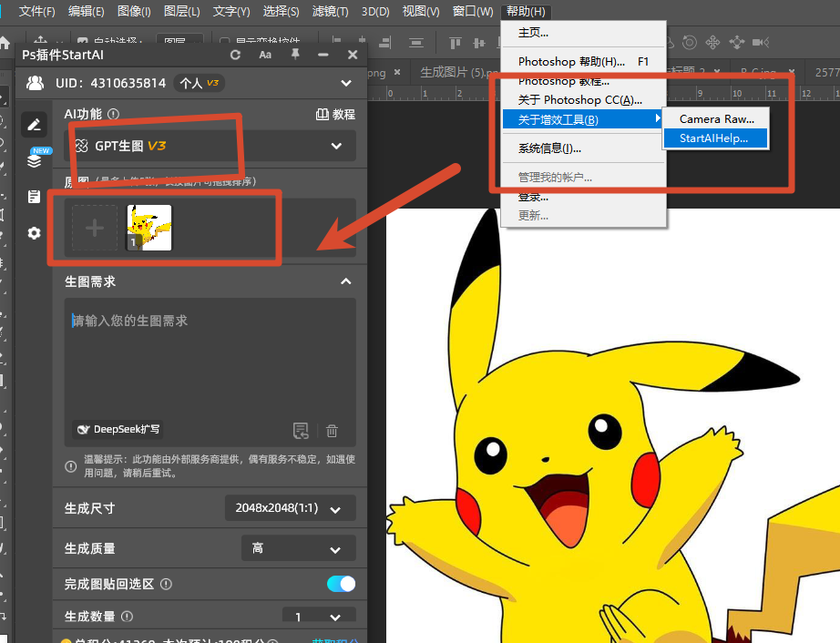Add an image with the plus placeholder
This screenshot has height=643, width=840.
point(95,228)
